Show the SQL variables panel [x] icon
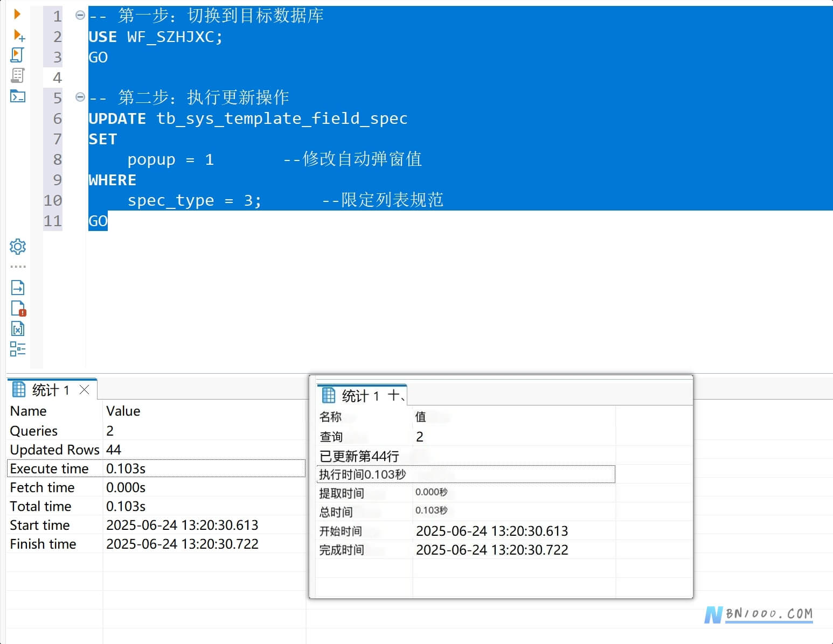Screen dimensions: 833x644 click(18, 329)
